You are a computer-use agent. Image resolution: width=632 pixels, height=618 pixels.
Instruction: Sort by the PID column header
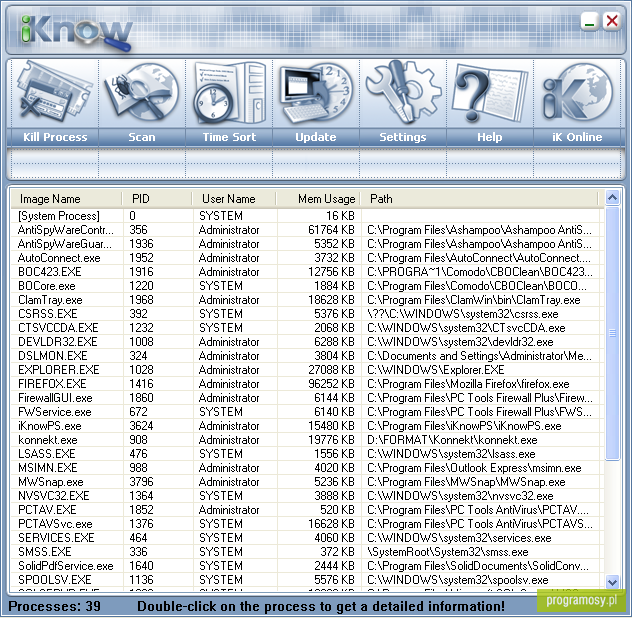(157, 199)
